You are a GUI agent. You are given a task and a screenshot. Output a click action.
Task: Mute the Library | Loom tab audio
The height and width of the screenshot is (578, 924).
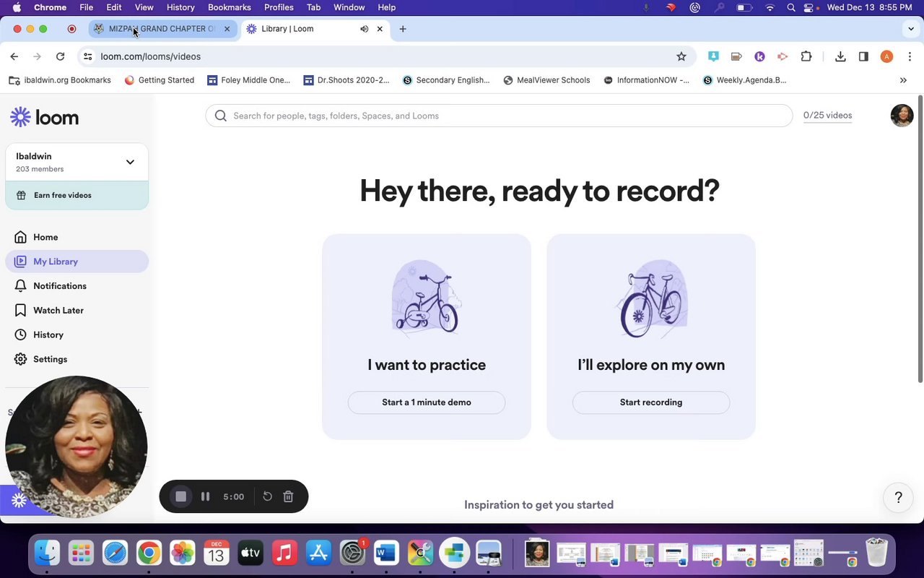pyautogui.click(x=364, y=29)
